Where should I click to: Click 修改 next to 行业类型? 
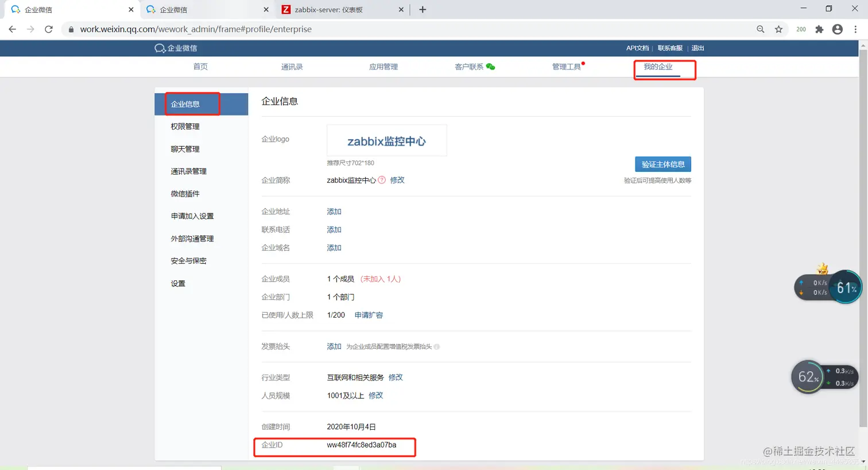pos(396,377)
